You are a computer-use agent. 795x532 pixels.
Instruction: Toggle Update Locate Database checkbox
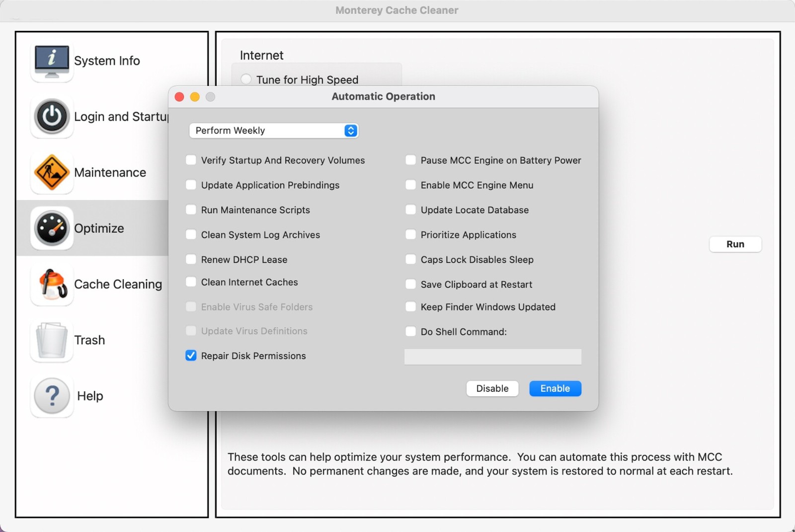point(410,210)
